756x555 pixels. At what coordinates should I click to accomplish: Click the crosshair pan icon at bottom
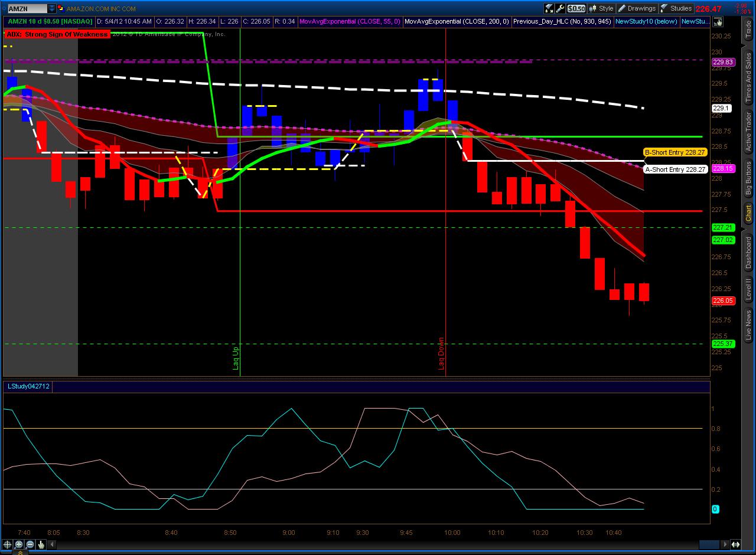click(x=8, y=544)
